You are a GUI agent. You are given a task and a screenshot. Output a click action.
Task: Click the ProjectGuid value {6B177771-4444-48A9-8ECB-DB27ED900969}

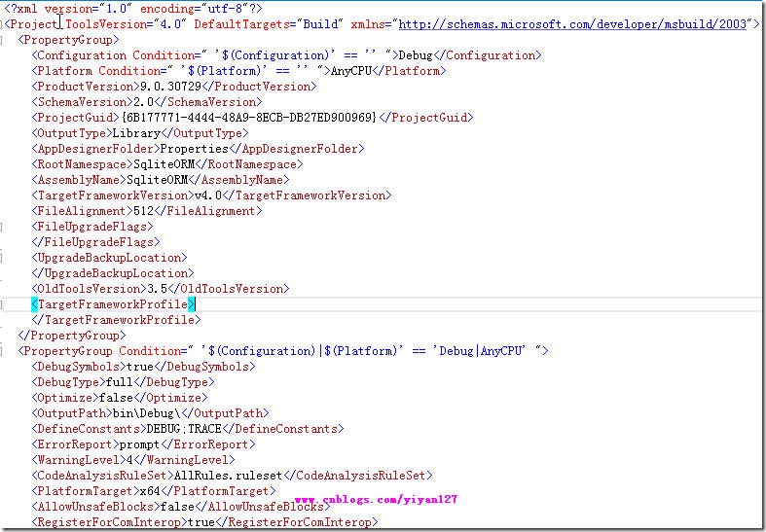coord(249,118)
